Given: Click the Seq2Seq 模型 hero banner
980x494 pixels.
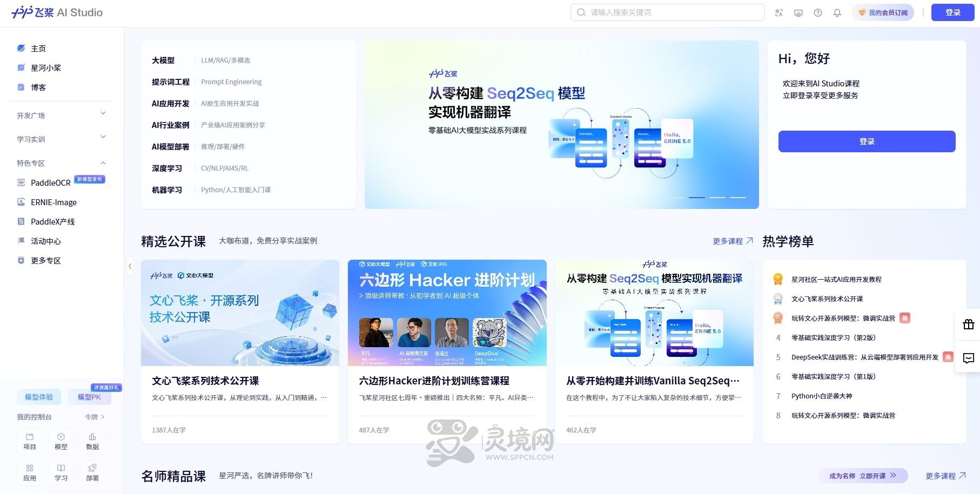Looking at the screenshot, I should (x=561, y=125).
